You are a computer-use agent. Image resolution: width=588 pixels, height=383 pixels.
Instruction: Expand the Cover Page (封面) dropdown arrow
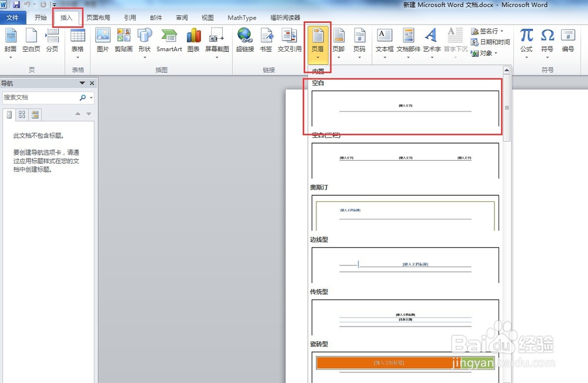pos(11,58)
